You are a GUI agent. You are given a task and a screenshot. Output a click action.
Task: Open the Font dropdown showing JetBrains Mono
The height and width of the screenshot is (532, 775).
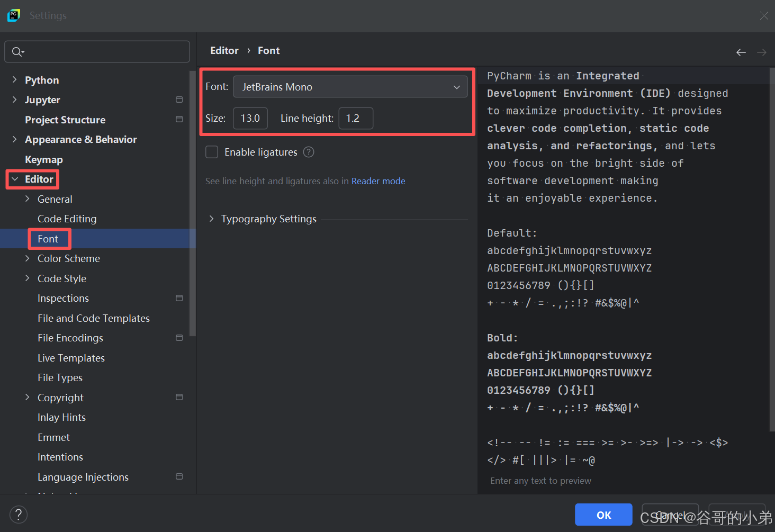tap(350, 87)
